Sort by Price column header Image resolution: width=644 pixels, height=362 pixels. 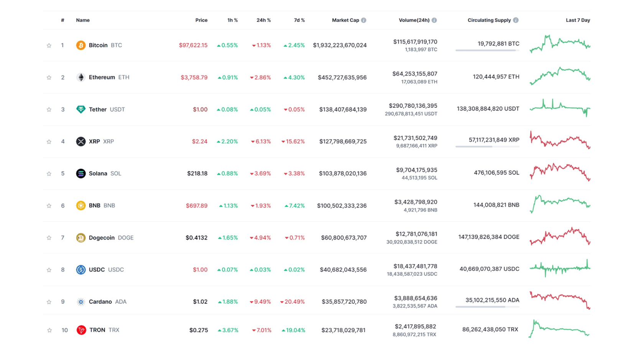[x=201, y=20]
